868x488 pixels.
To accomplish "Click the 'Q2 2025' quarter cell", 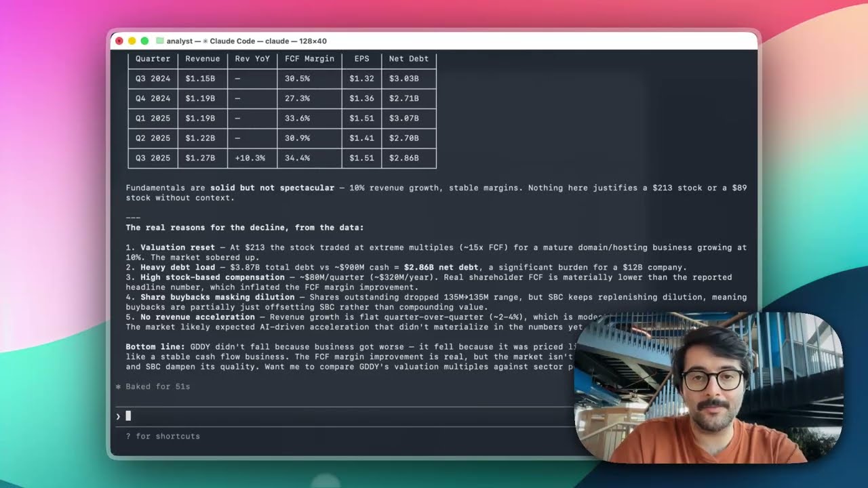I will 153,138.
